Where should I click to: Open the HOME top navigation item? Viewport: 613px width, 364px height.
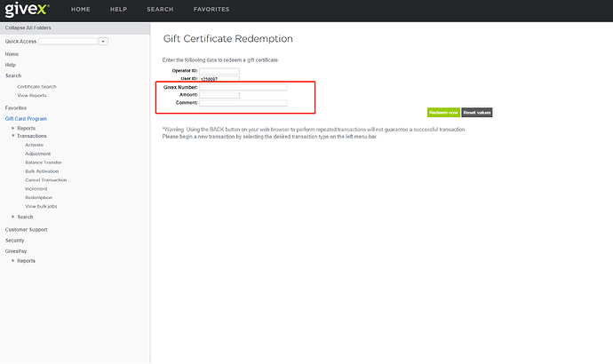click(x=81, y=10)
